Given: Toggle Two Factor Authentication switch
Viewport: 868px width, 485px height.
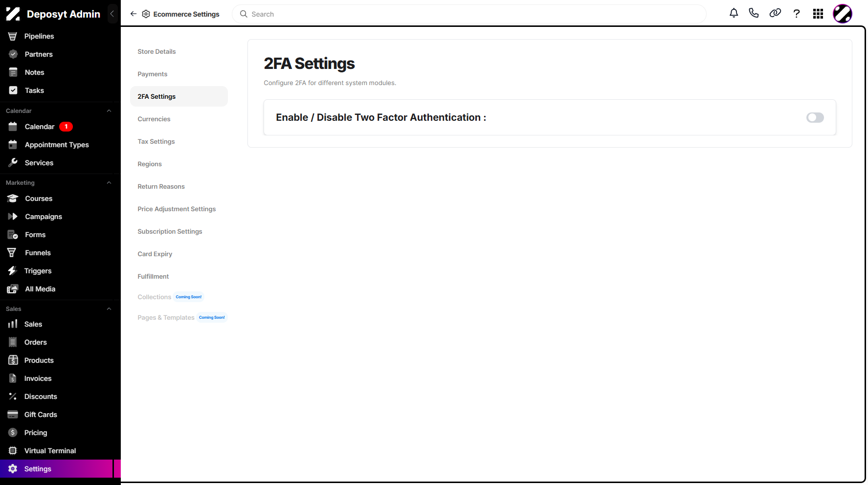Looking at the screenshot, I should click(815, 117).
